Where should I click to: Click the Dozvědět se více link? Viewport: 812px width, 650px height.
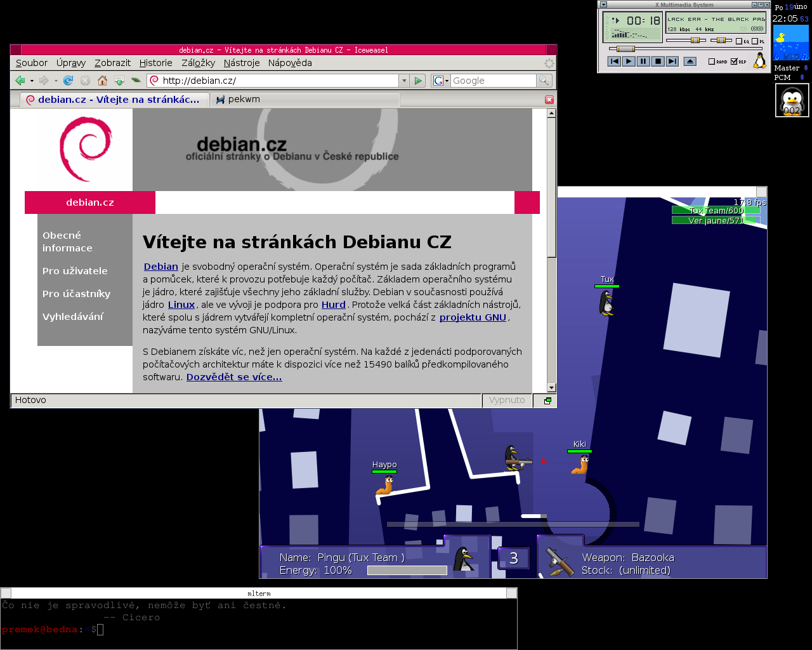click(234, 377)
